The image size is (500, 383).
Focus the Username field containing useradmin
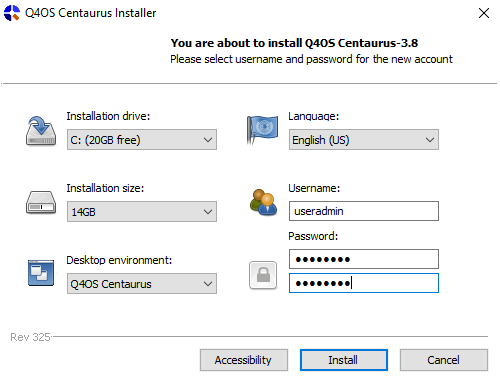364,211
